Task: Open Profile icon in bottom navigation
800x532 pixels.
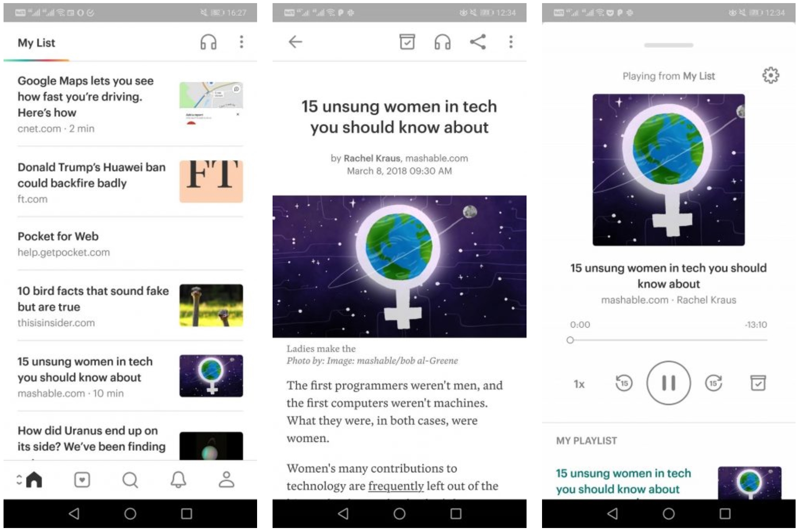Action: (x=227, y=480)
